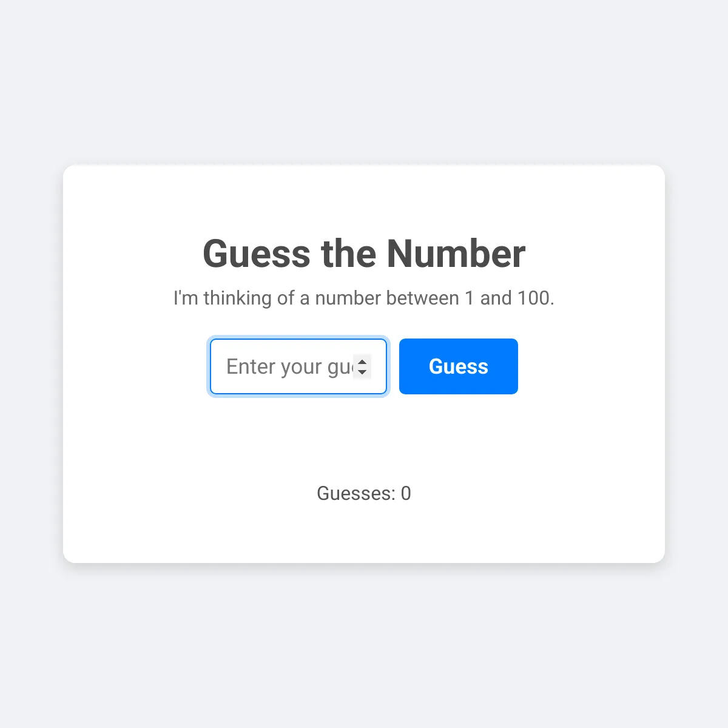728x728 pixels.
Task: Click the white 'Guess' label on the button
Action: coord(459,366)
